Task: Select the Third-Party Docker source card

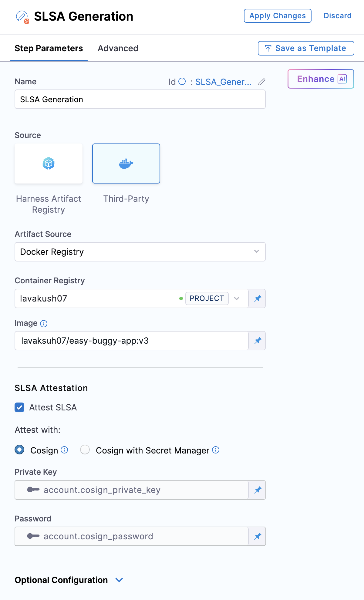Action: tap(126, 163)
